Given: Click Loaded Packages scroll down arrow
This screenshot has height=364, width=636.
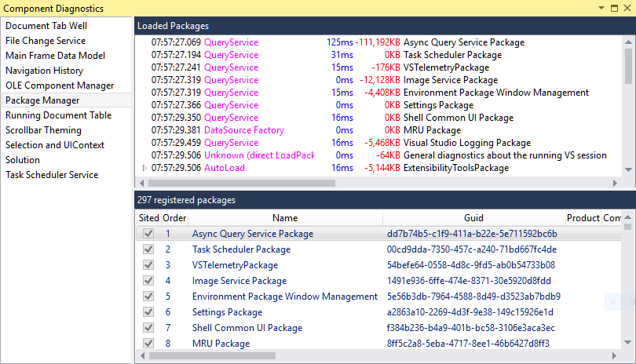Looking at the screenshot, I should click(x=628, y=169).
